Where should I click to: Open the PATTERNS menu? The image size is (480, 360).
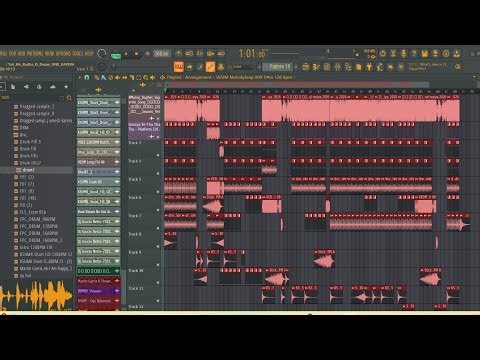coord(35,54)
